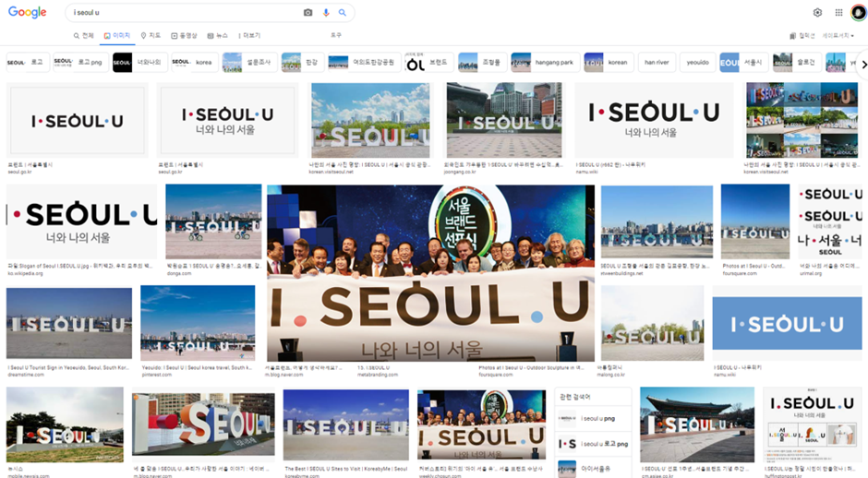Open the blue-background I·SEOUL·U namu.wiki thumbnail
This screenshot has width=868, height=478.
pyautogui.click(x=787, y=324)
